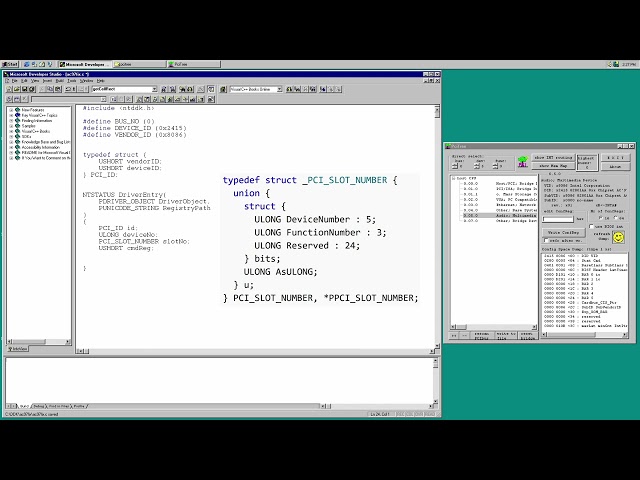The image size is (640, 480).
Task: Collapse the root node in the PciTree device tree
Action: click(453, 178)
